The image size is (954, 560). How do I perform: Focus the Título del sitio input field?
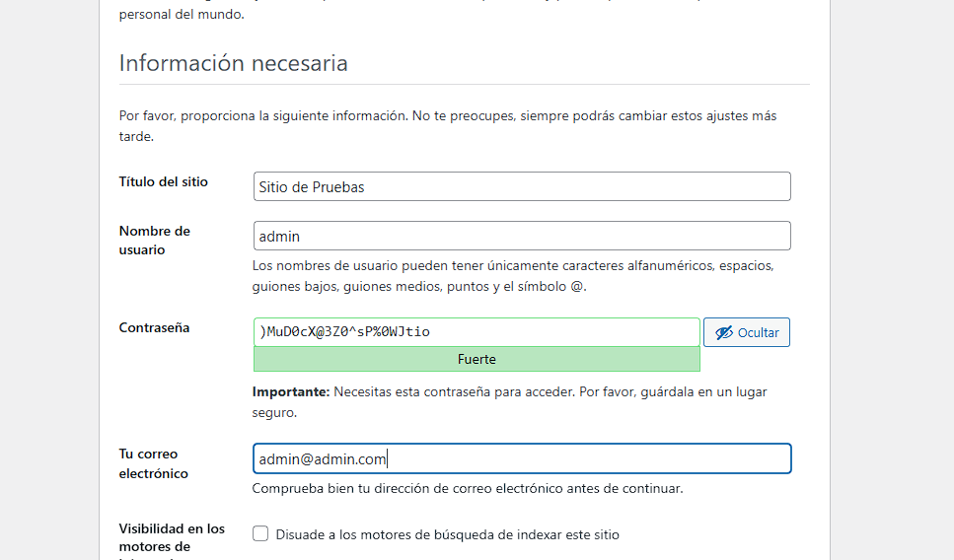[x=522, y=186]
